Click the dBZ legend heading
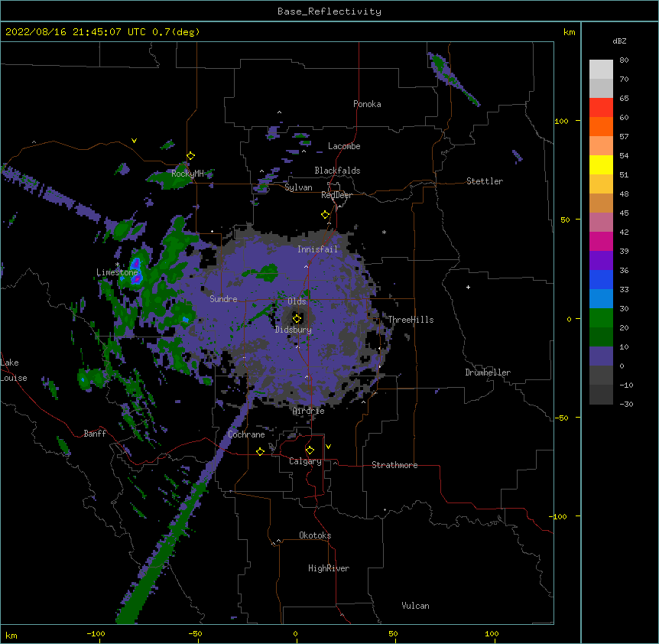This screenshot has height=644, width=659. coord(619,41)
